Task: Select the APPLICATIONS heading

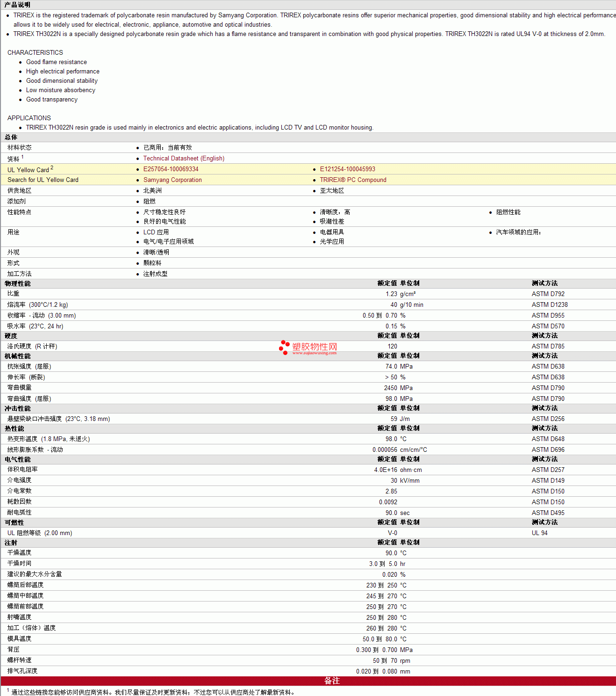Action: [29, 118]
